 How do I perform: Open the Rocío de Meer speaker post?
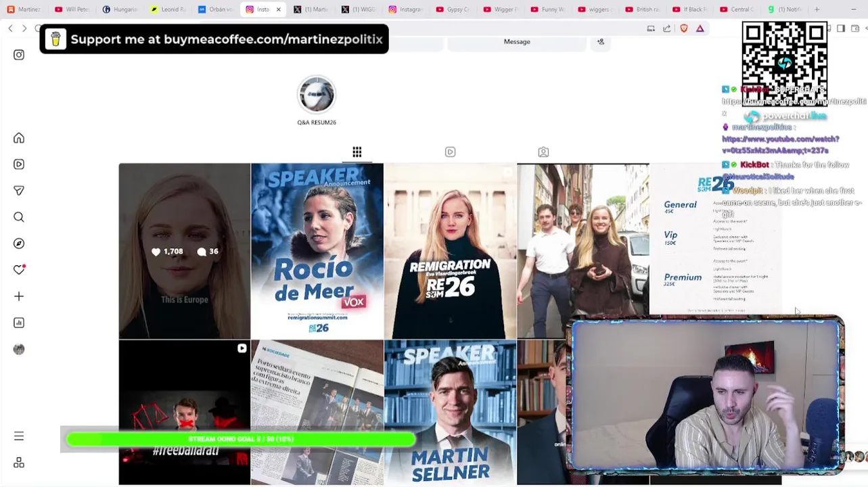pos(317,251)
